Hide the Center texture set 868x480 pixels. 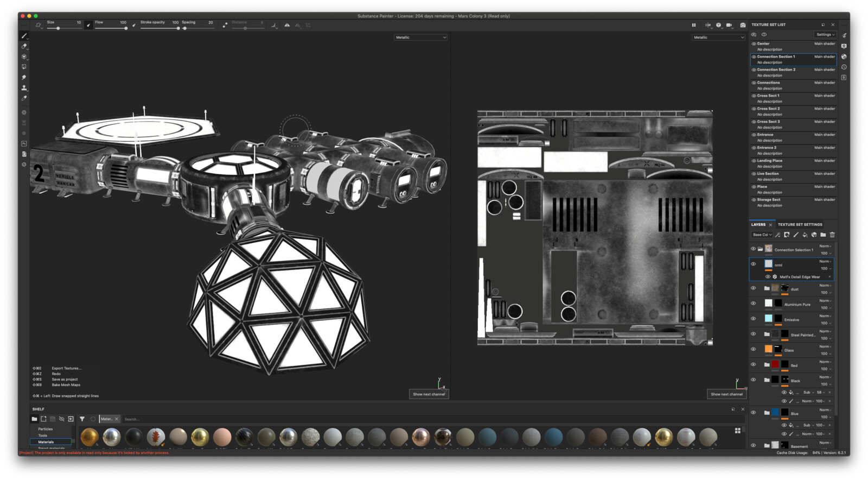pyautogui.click(x=754, y=43)
